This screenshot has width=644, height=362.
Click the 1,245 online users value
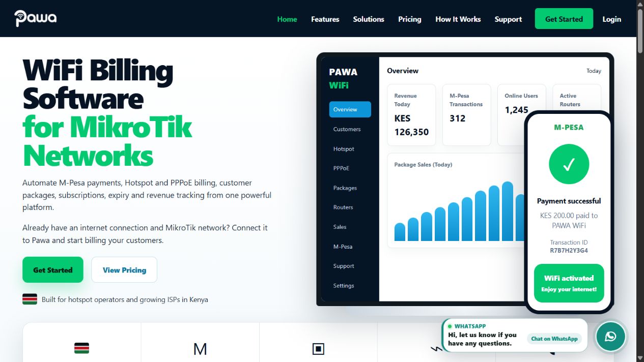point(516,110)
